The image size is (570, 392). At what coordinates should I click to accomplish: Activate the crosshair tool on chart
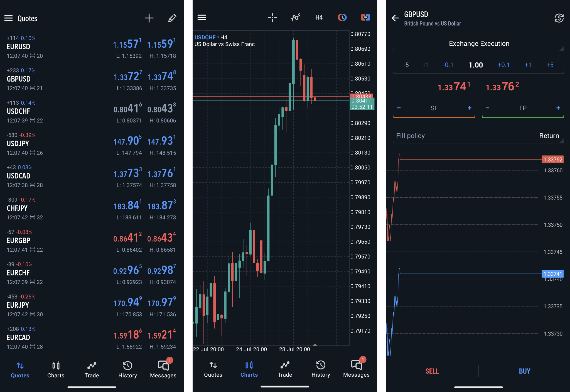272,17
